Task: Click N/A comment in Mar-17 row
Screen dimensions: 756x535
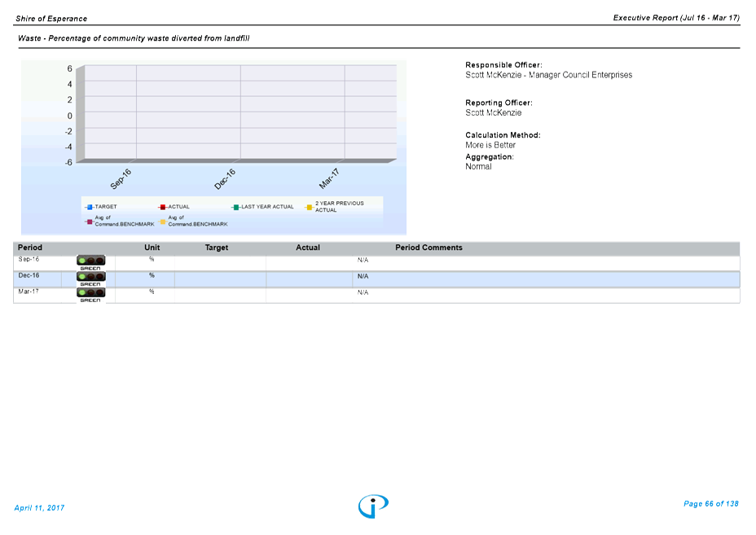Action: click(x=363, y=292)
